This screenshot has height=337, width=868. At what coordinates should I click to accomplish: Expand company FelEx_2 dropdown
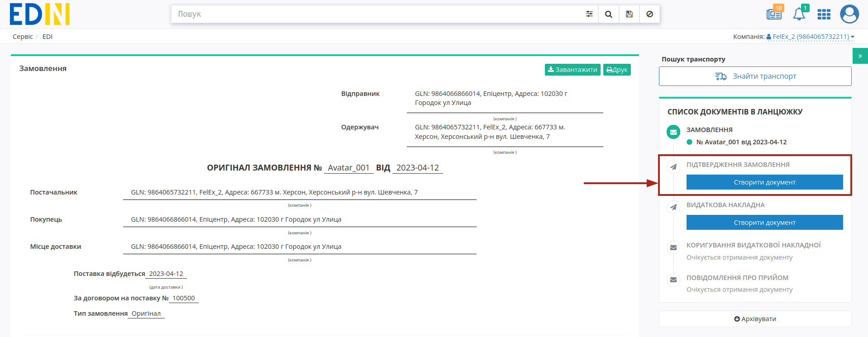point(810,37)
